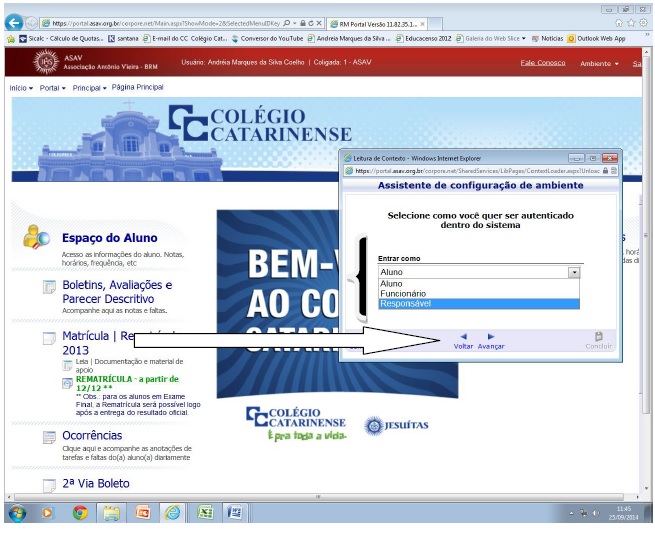Choose Responsável in the dropdown list
Image resolution: width=655 pixels, height=535 pixels.
479,304
